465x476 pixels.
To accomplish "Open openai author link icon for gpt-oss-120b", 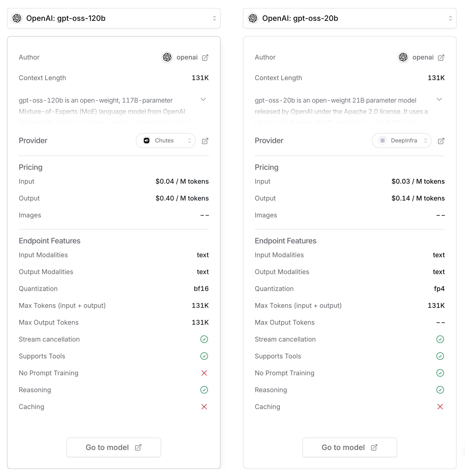I will pyautogui.click(x=205, y=58).
